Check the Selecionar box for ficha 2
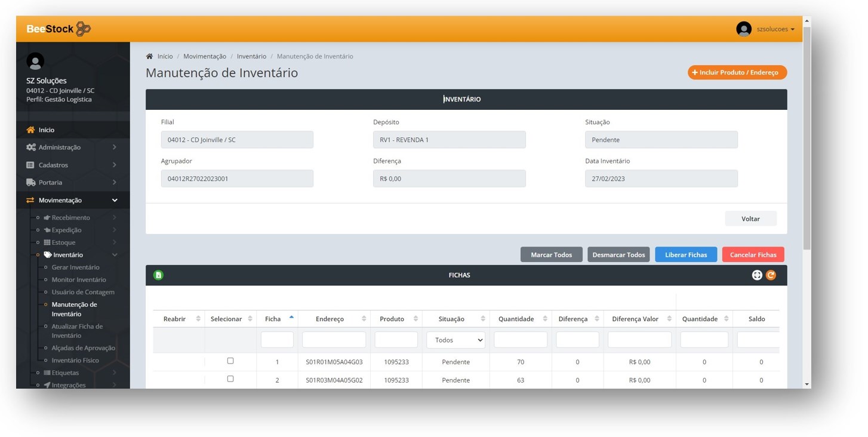Viewport: 868px width, 437px height. [230, 379]
